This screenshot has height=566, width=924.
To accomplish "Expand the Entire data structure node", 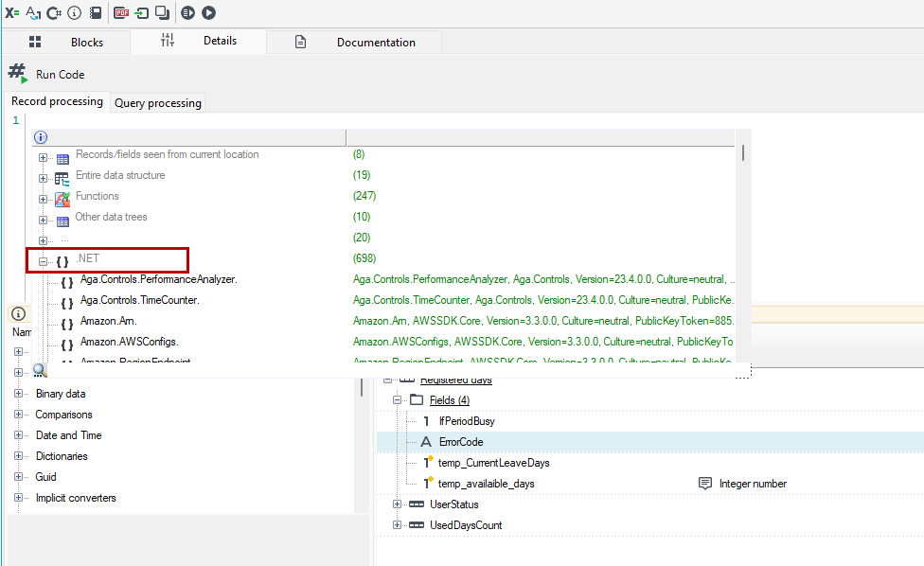I will [x=43, y=179].
